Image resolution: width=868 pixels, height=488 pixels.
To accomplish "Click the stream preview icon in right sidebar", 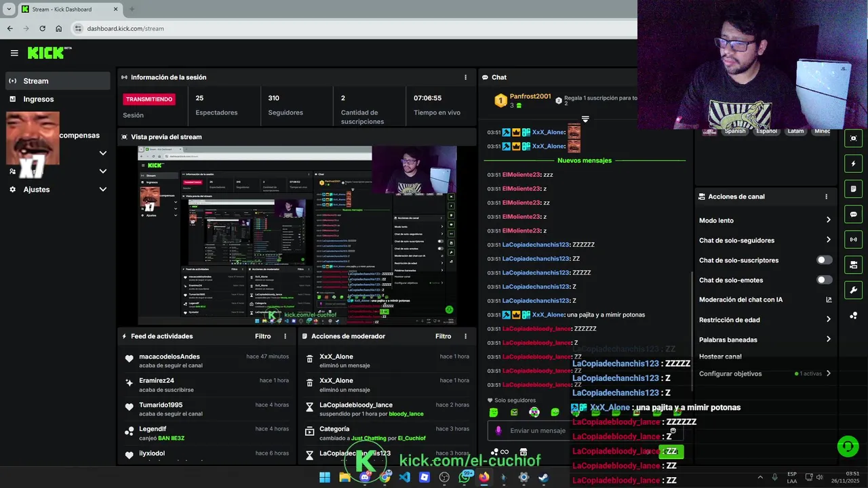I will [x=853, y=138].
